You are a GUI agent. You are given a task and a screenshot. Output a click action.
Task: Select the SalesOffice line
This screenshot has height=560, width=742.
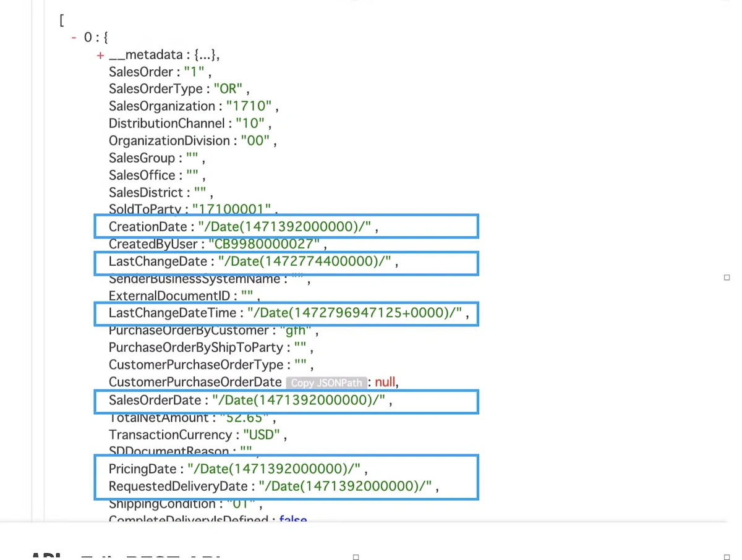click(157, 176)
